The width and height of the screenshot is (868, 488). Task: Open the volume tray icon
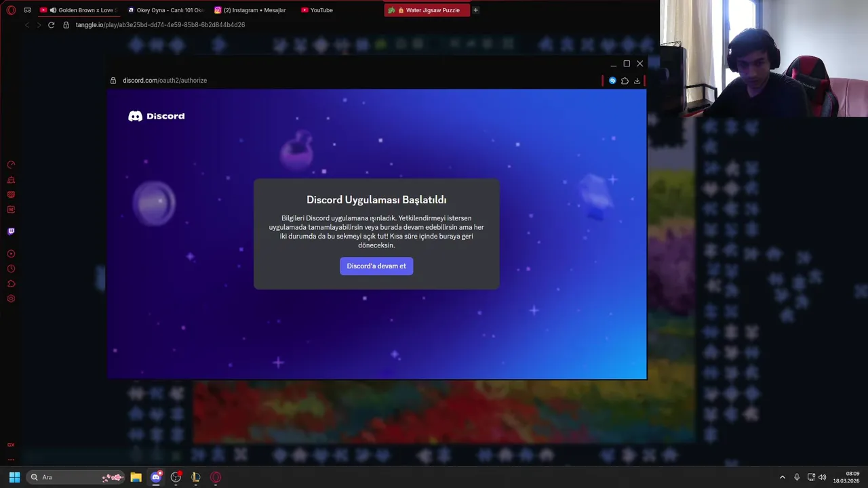pos(823,477)
